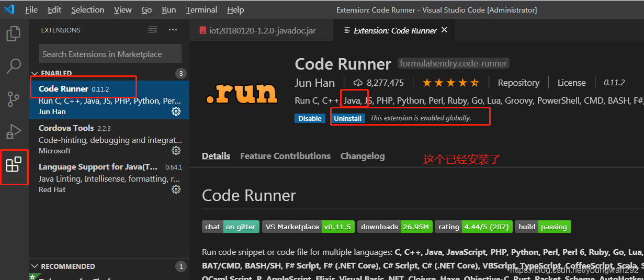Screen dimensions: 644x280
Task: Click the chat on gitter badge
Action: tap(230, 227)
